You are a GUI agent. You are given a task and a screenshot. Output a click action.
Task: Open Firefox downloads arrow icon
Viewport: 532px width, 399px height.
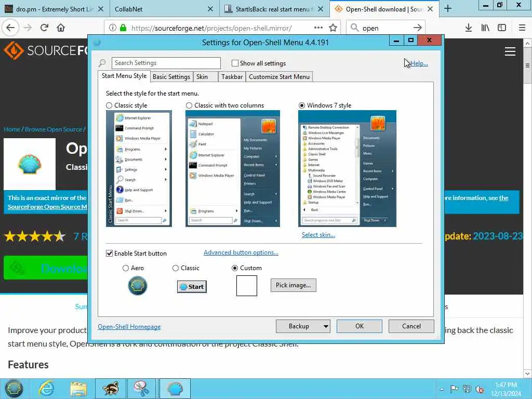point(469,28)
